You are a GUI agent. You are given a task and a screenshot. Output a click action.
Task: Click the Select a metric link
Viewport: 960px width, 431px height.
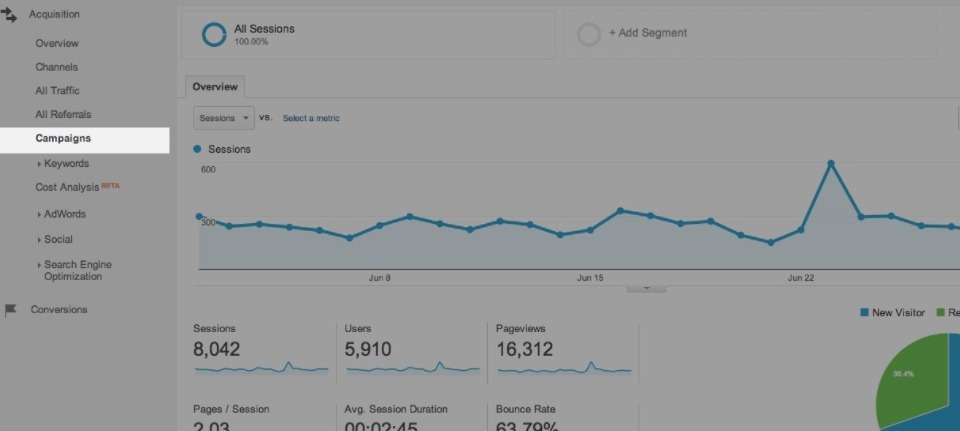311,118
